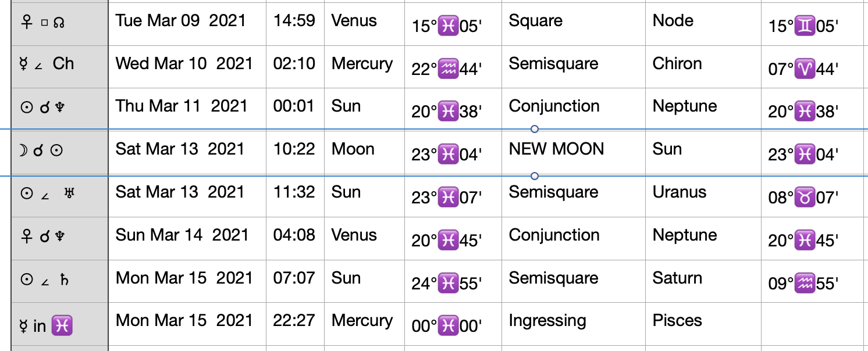Click the Sun semisquare Uranus glyph cell
Viewport: 868px width, 351px height.
pyautogui.click(x=60, y=194)
